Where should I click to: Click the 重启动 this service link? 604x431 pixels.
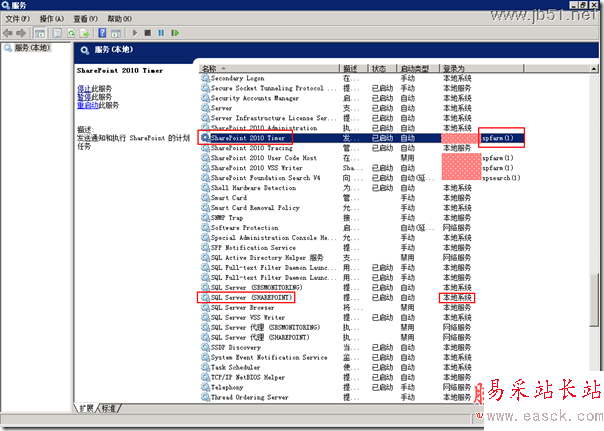coord(88,105)
